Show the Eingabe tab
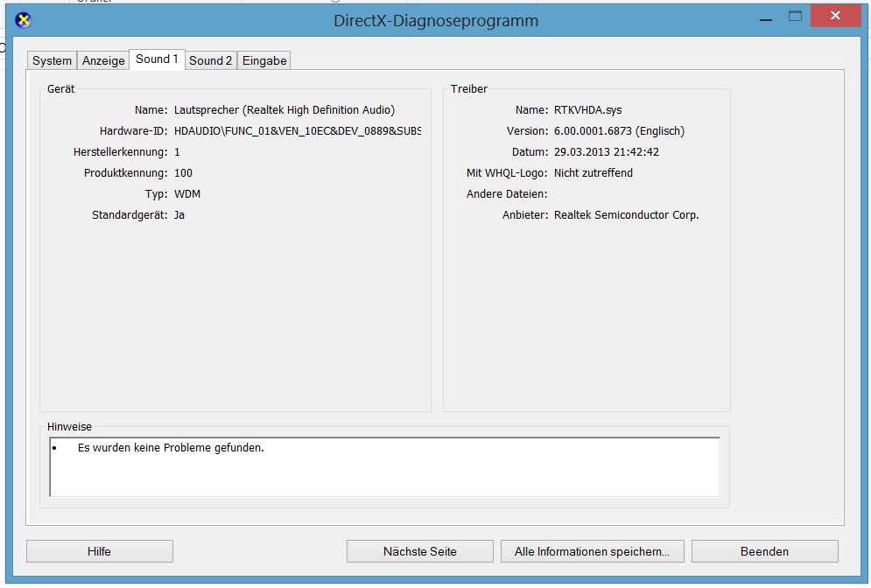 tap(264, 60)
